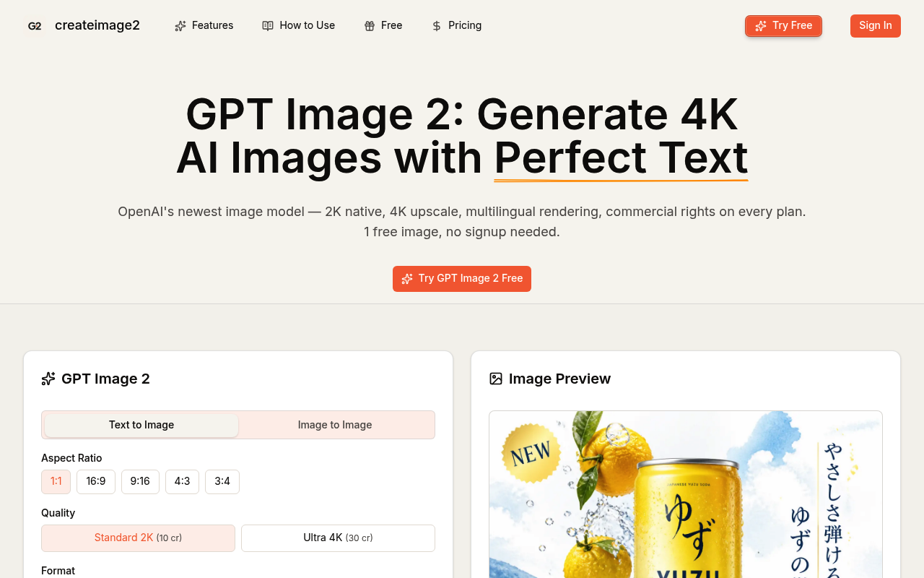Click the yuzu soda preview image
The width and height of the screenshot is (924, 578).
tap(686, 494)
